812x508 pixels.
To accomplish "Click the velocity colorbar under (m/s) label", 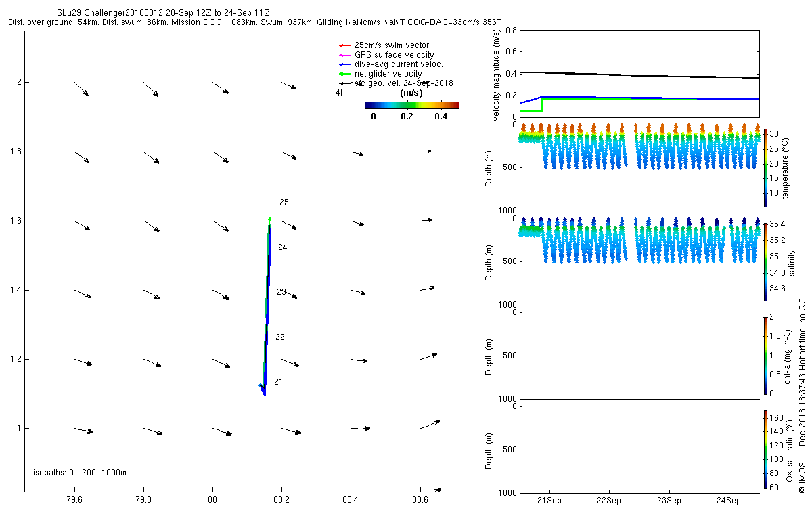I will (x=411, y=105).
